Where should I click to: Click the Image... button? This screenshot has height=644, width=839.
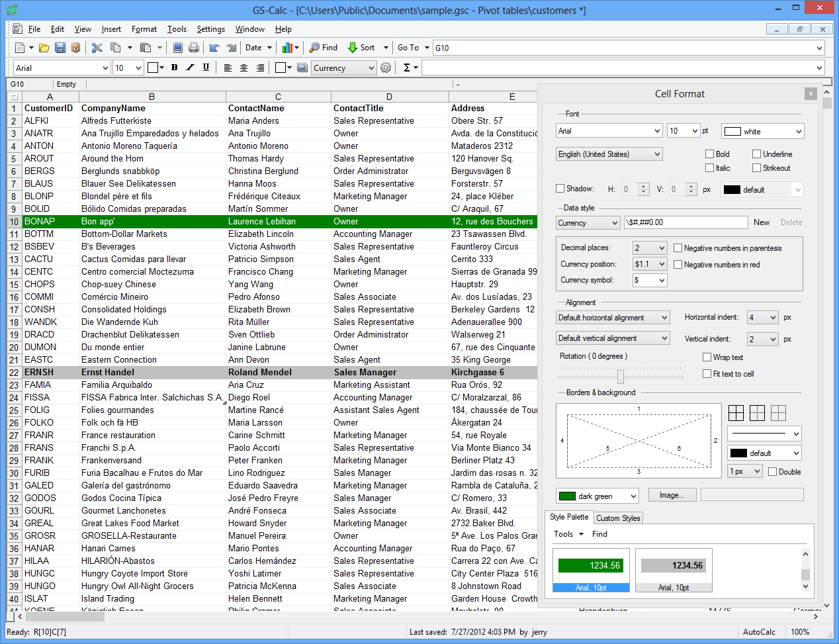671,495
